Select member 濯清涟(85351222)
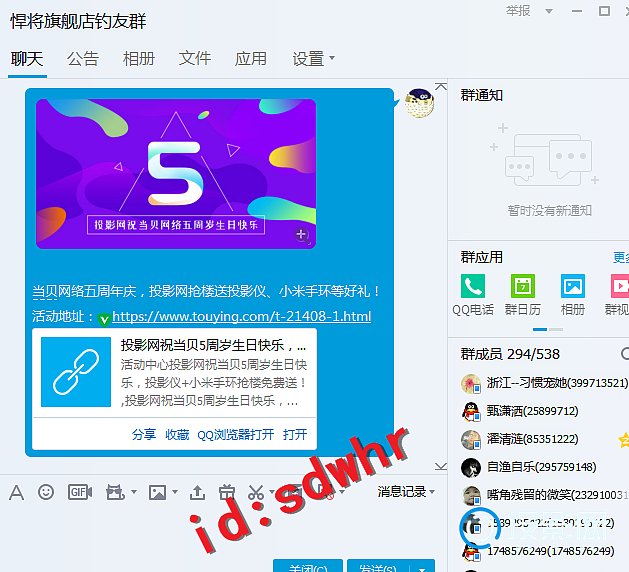The image size is (629, 572). pyautogui.click(x=544, y=440)
